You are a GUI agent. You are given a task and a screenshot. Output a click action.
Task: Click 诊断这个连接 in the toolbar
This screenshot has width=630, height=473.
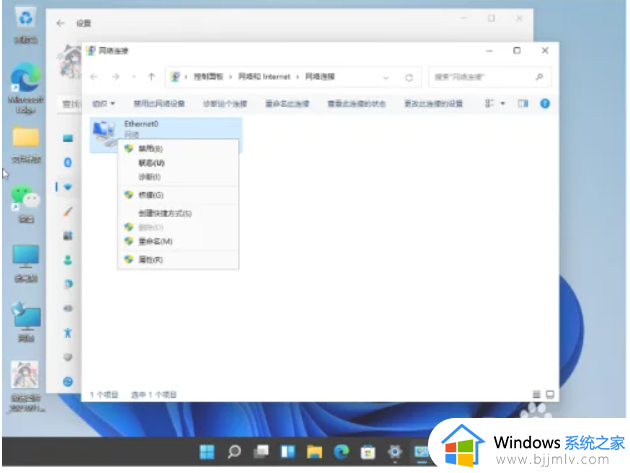tap(225, 104)
